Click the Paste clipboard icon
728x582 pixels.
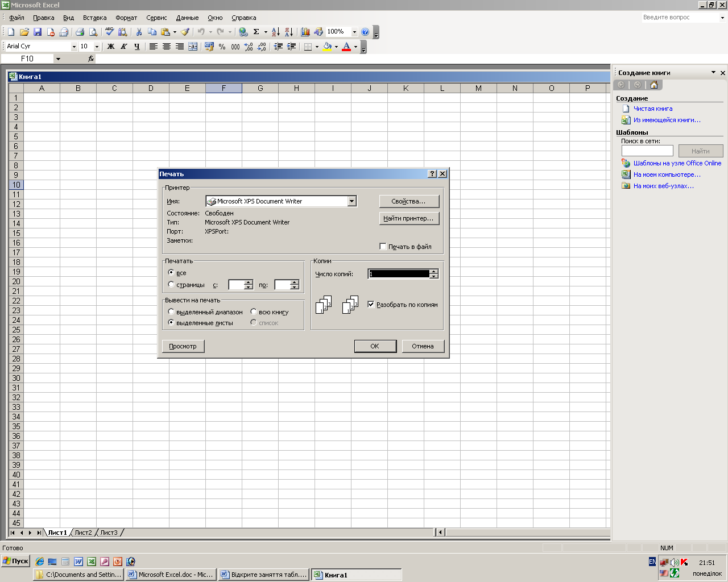pos(165,32)
